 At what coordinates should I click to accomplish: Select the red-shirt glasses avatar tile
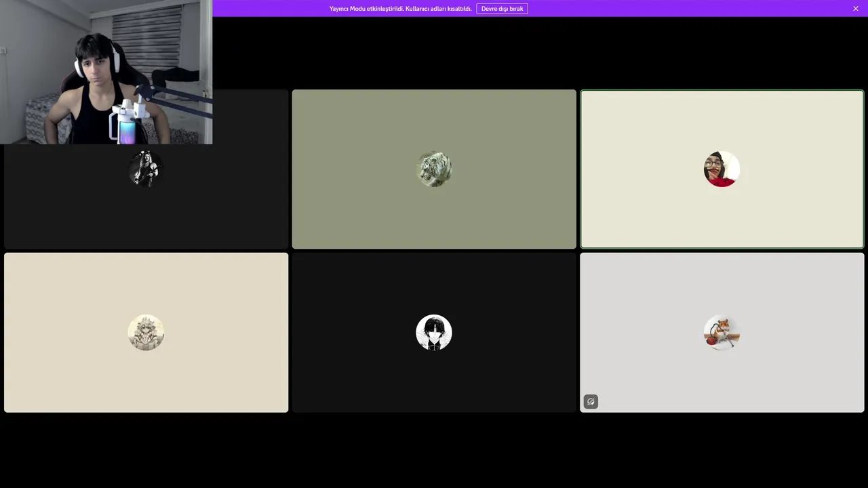(x=722, y=169)
